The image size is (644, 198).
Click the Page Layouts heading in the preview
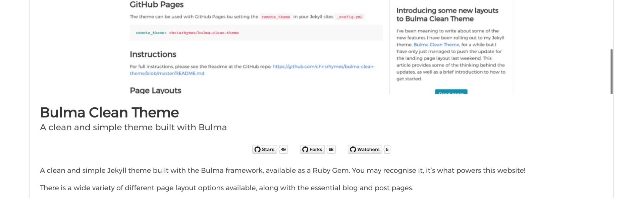(156, 90)
